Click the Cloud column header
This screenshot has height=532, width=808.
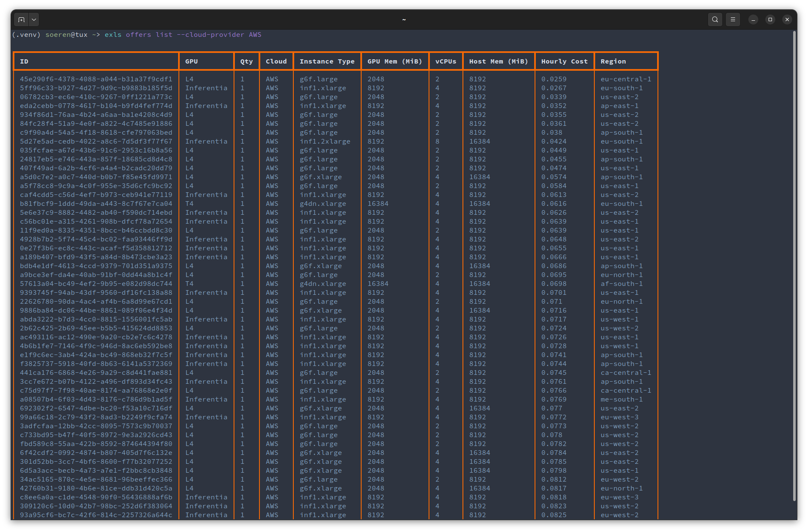click(x=276, y=61)
